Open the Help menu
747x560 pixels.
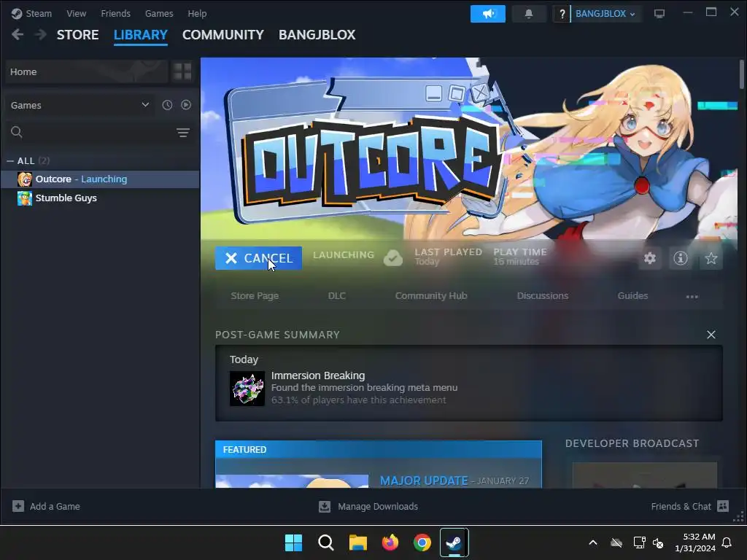tap(197, 14)
